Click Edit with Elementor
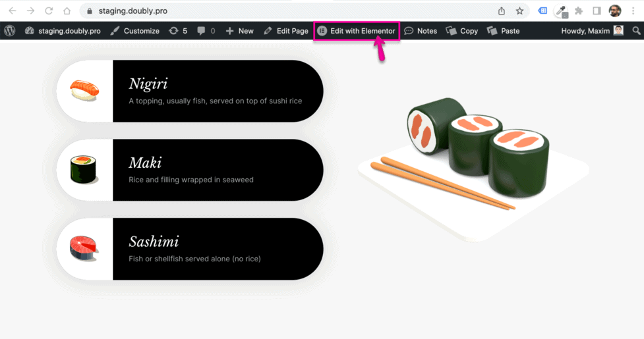 (x=357, y=31)
